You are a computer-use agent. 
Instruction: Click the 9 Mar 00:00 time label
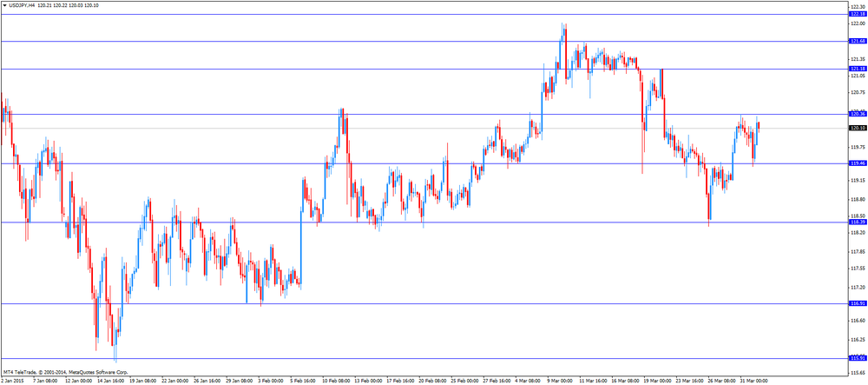point(562,382)
